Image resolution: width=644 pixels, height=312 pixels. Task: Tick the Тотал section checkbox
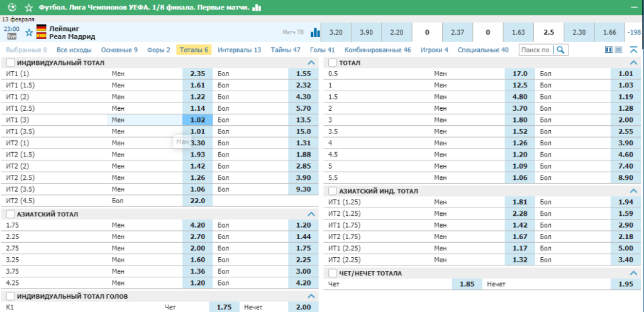tap(333, 63)
